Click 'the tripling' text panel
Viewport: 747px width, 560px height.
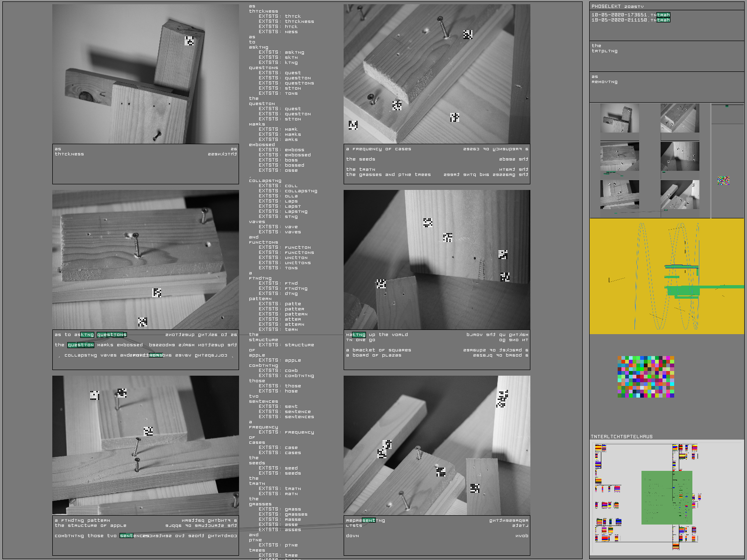[666, 56]
